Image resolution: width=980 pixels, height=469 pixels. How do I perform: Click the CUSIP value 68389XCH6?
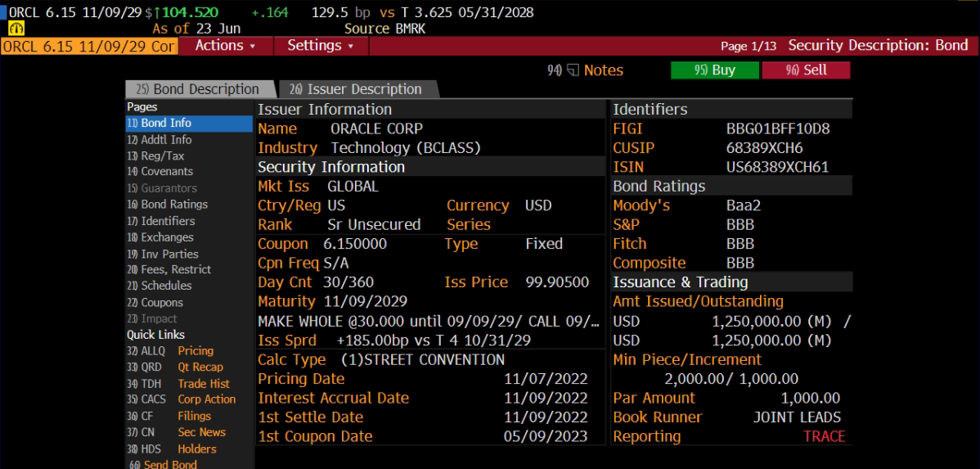tap(764, 149)
